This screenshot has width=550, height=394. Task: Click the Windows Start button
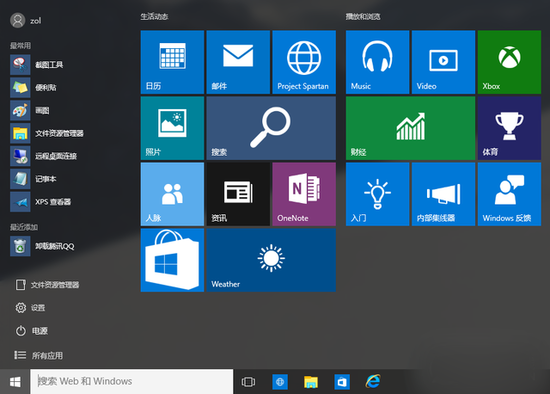click(15, 382)
